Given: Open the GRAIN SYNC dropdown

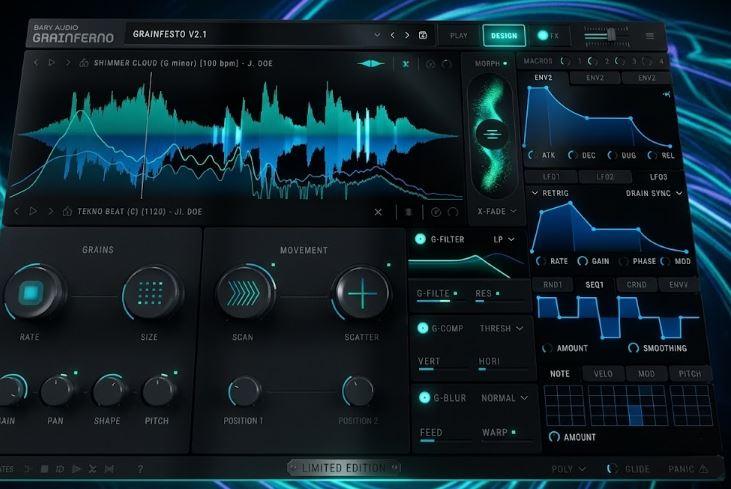Looking at the screenshot, I should pyautogui.click(x=654, y=193).
